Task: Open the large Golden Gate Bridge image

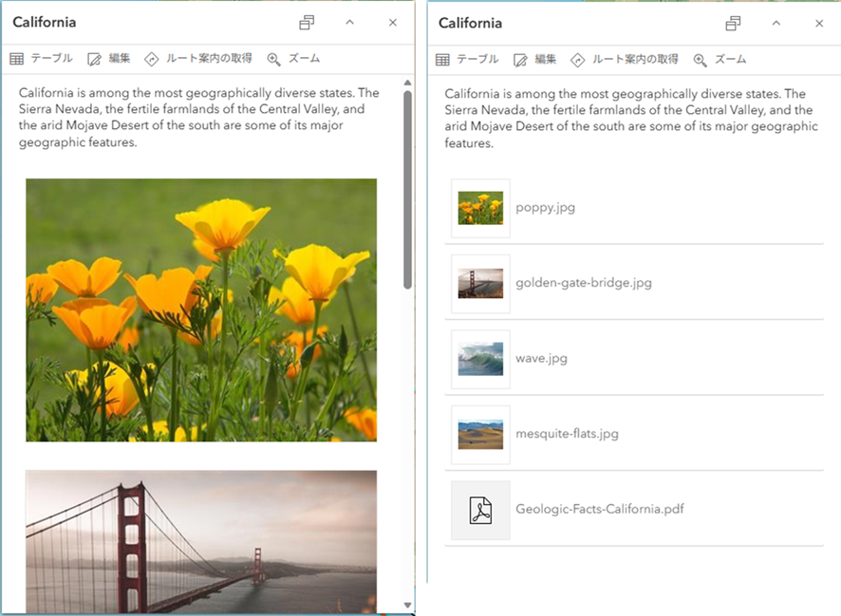Action: tap(201, 541)
